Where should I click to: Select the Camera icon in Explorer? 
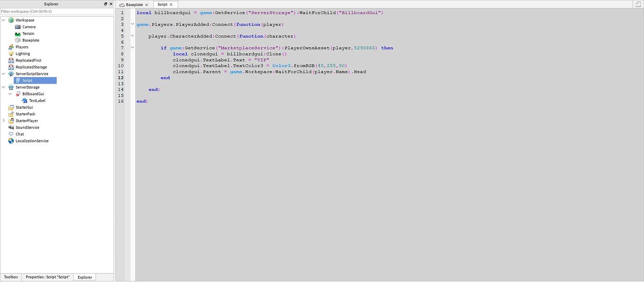pos(17,27)
